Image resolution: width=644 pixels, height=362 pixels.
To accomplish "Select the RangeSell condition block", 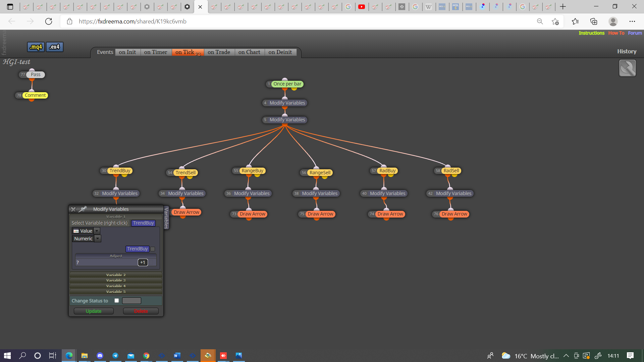I will click(320, 173).
